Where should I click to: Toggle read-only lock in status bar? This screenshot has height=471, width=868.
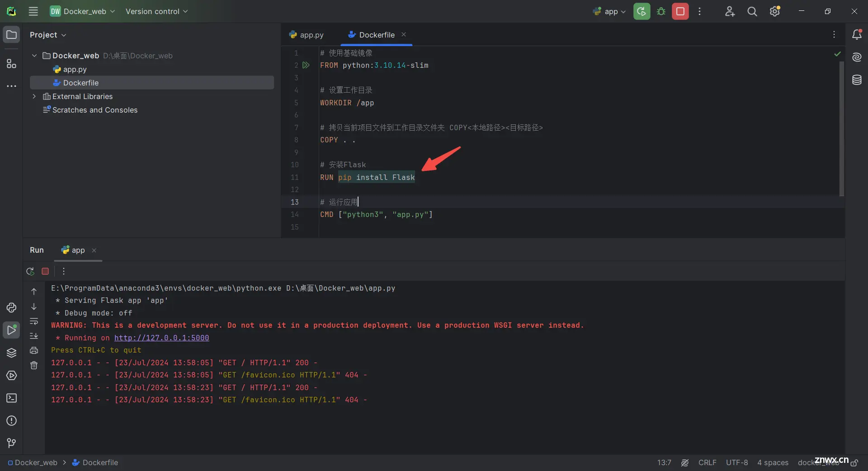[854, 462]
